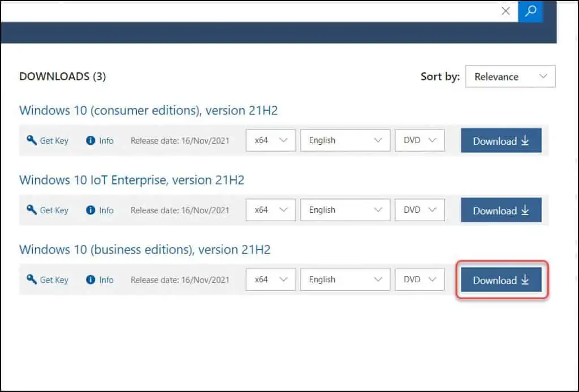Click the key icon in business editions row

click(x=32, y=279)
